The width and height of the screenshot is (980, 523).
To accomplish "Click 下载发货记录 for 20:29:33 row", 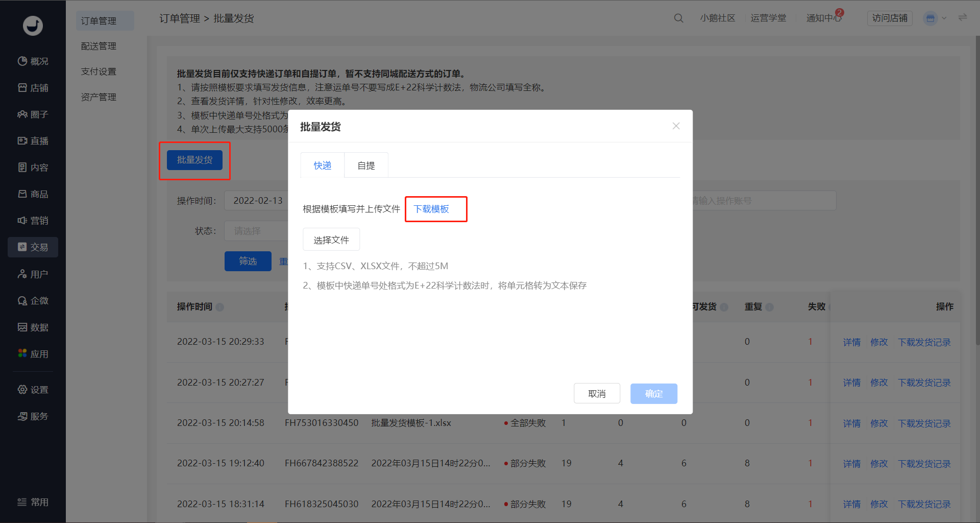I will coord(924,342).
